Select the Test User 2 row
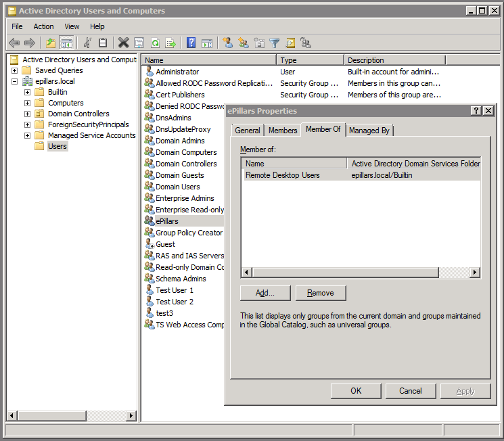Viewport: 504px width, 441px height. [175, 302]
